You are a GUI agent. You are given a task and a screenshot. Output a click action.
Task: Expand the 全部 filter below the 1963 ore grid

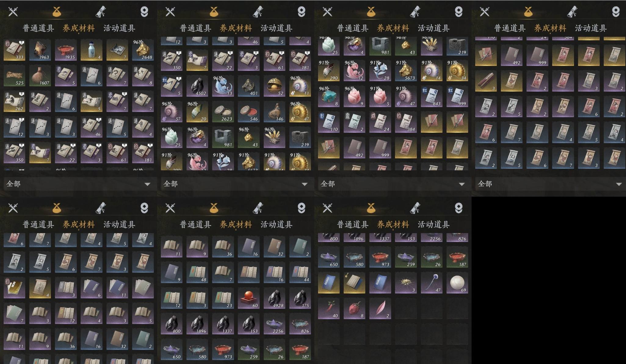point(78,184)
